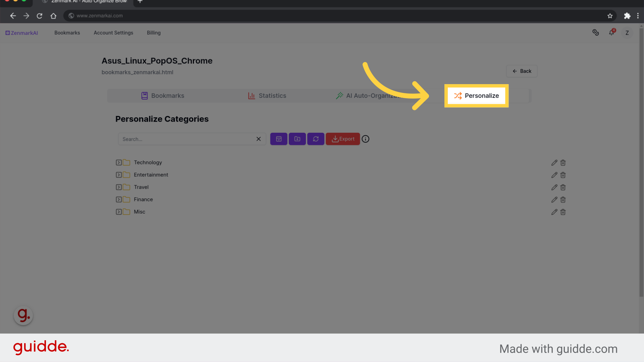Edit the Entertainment category with pencil icon
644x362 pixels.
[554, 175]
